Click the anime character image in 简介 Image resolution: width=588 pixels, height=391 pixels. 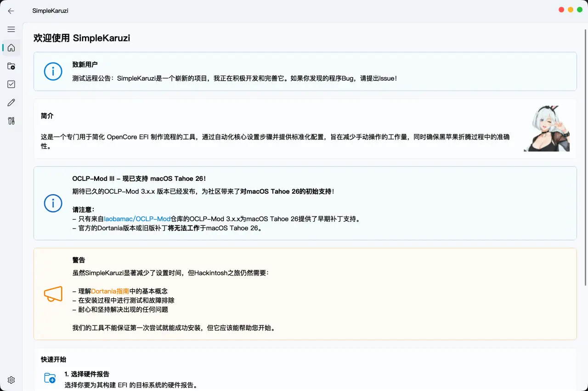click(x=546, y=128)
